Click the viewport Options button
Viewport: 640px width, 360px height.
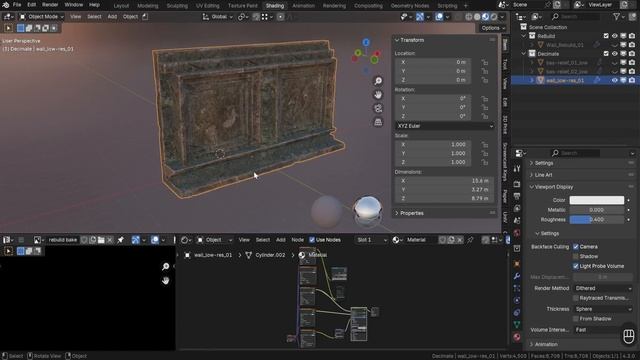[x=492, y=28]
